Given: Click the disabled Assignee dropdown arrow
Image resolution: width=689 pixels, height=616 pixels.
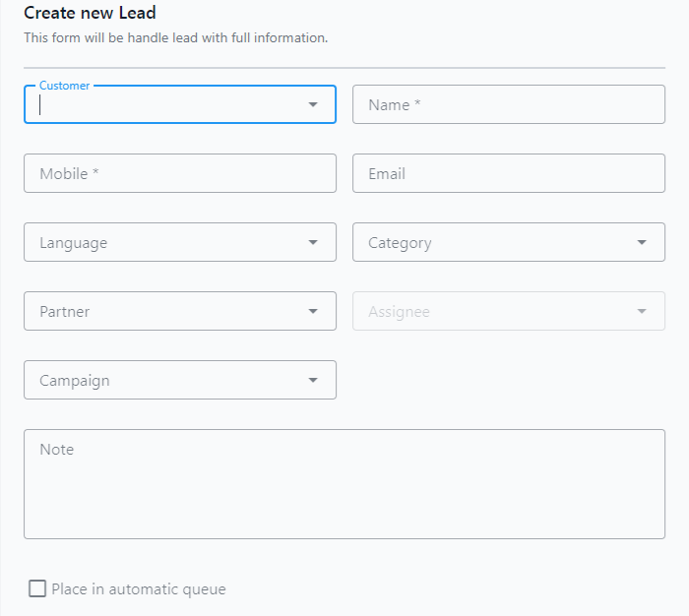Looking at the screenshot, I should [x=642, y=311].
